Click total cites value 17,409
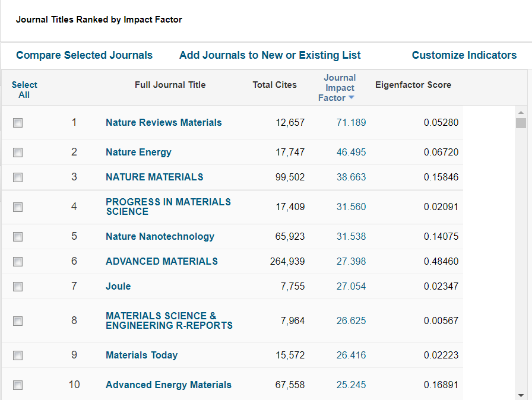This screenshot has height=400, width=532. click(290, 207)
